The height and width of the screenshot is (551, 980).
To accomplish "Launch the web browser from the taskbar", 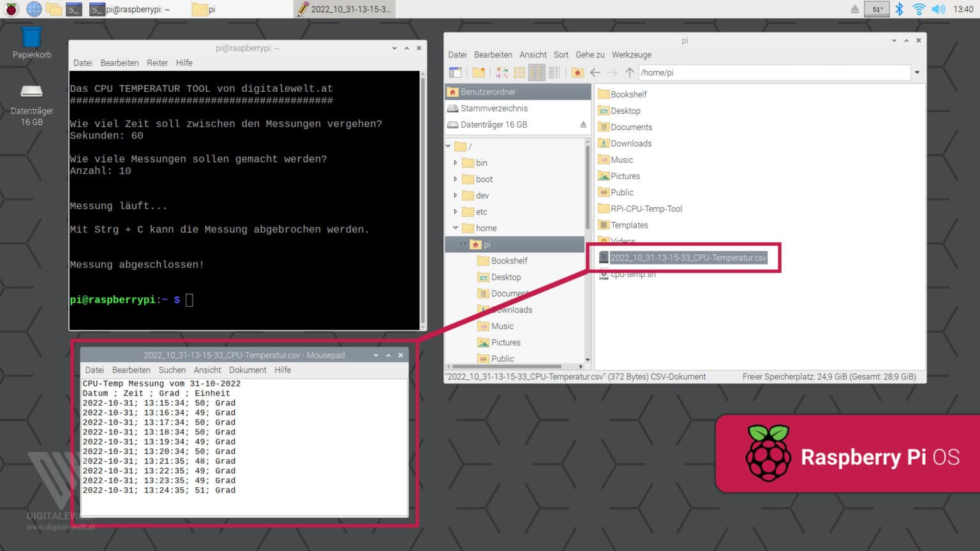I will tap(34, 9).
